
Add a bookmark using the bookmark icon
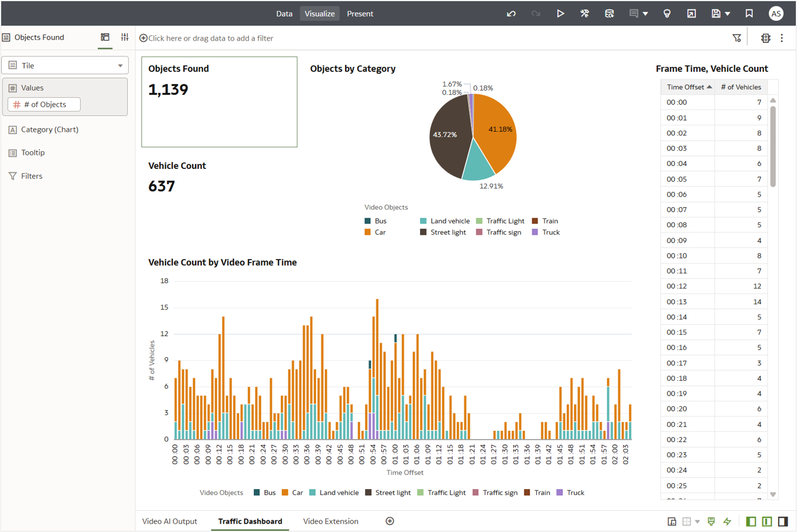coord(749,13)
